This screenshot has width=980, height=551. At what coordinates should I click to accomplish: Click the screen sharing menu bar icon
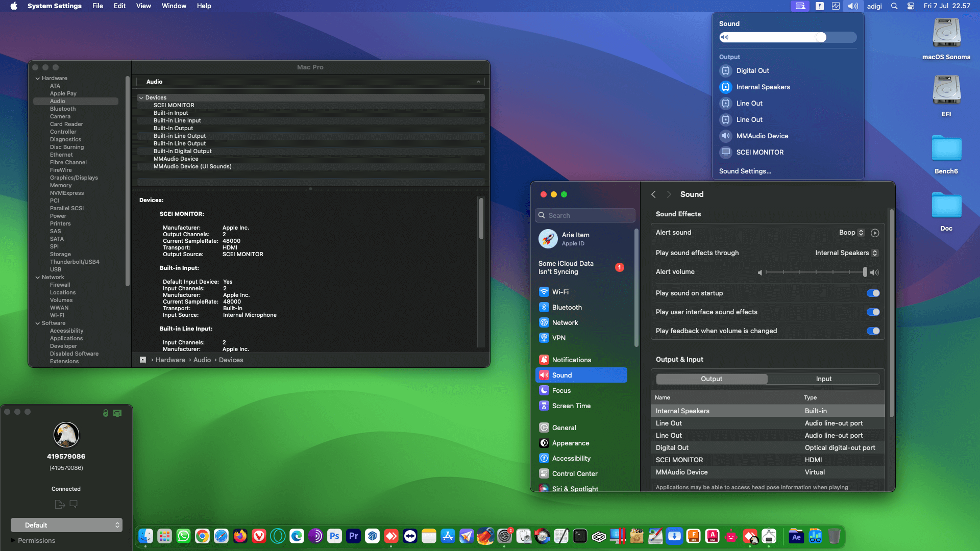[x=800, y=6]
